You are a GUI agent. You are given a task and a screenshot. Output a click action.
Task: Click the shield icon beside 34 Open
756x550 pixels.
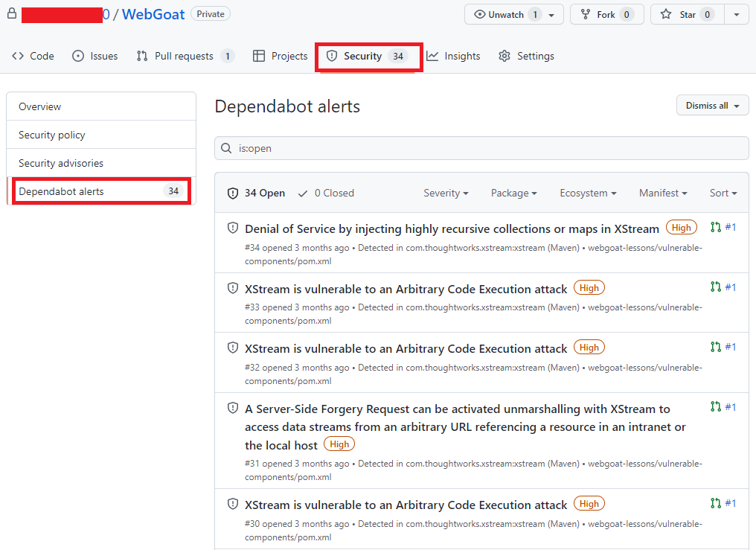pyautogui.click(x=233, y=194)
